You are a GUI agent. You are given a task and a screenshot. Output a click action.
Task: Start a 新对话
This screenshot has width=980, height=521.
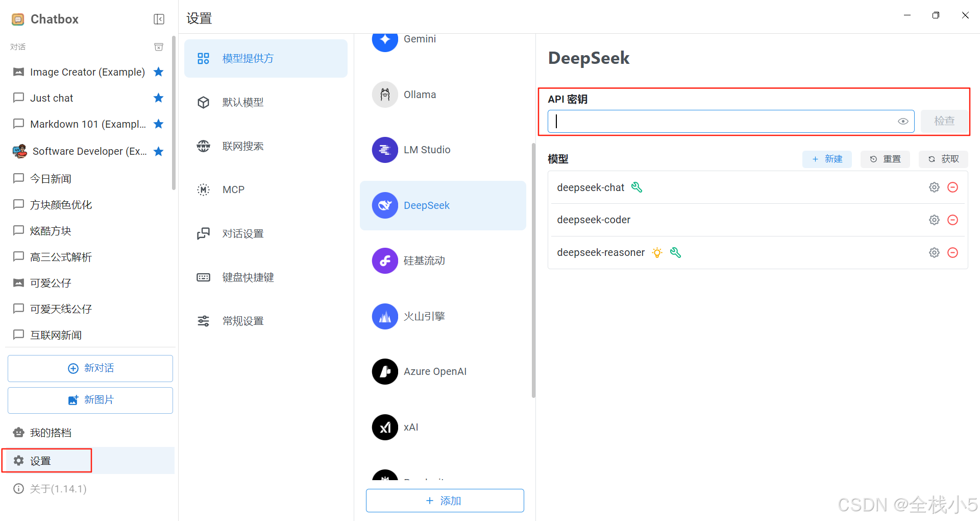tap(90, 368)
